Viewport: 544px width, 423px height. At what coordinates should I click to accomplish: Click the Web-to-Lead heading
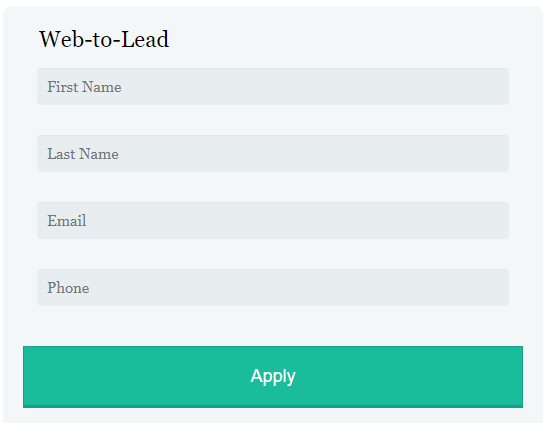104,39
